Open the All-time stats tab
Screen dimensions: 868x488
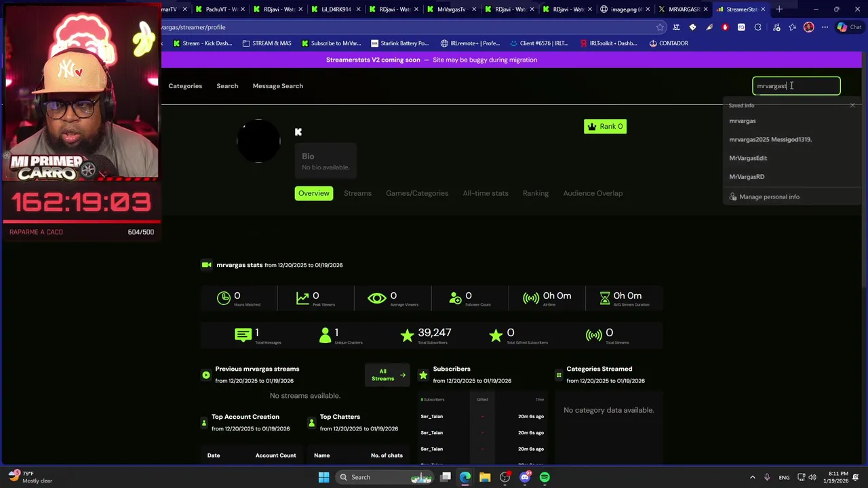[486, 193]
